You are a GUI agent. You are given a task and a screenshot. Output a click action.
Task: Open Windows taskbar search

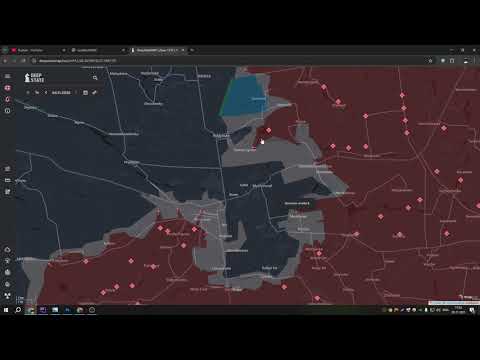(18, 310)
